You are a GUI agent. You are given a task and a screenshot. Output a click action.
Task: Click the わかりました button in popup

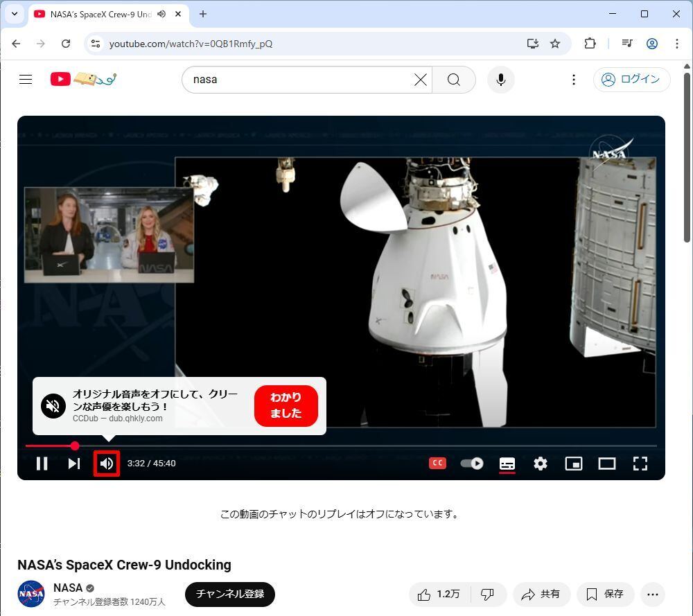tap(286, 405)
